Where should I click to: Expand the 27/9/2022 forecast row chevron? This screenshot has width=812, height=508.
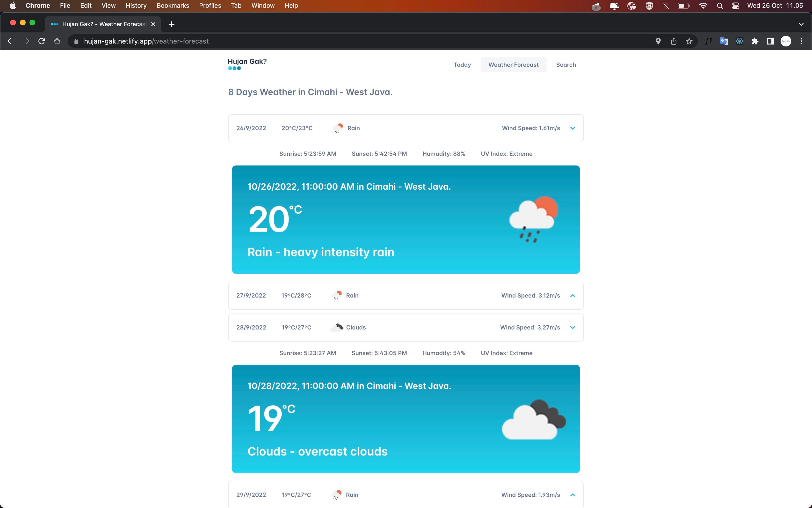573,296
